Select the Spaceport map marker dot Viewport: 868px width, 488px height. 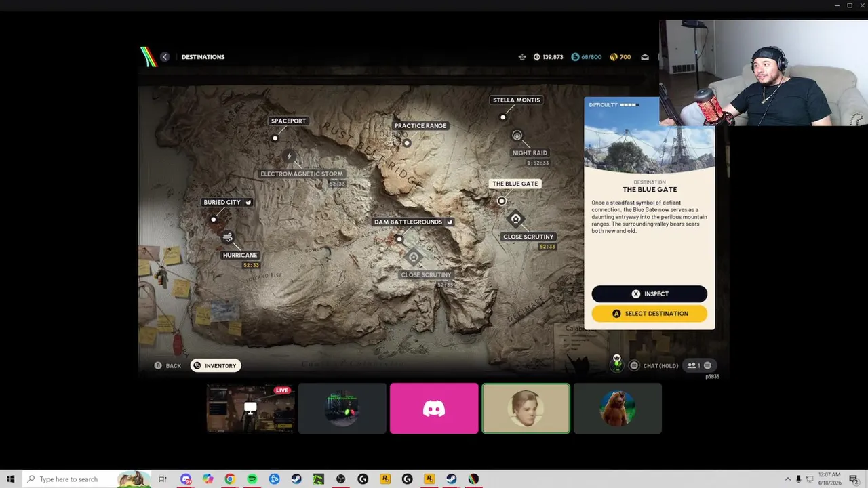tap(275, 138)
